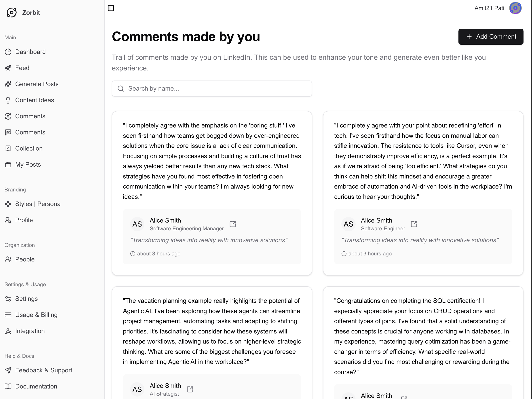The width and height of the screenshot is (532, 399).
Task: Click the Integration webhook icon
Action: click(x=8, y=331)
